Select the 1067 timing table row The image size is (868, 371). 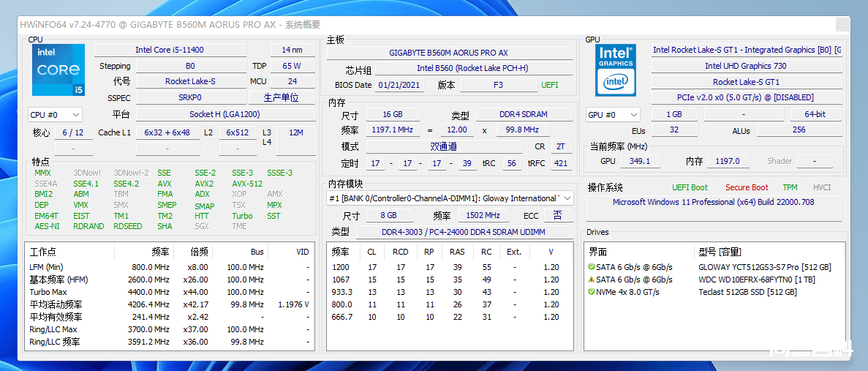coord(450,280)
